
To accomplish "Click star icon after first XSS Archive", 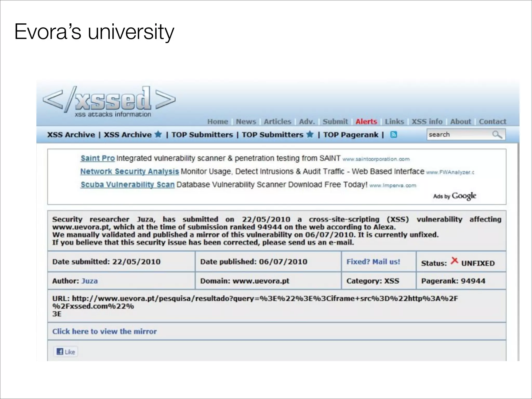I will (158, 134).
